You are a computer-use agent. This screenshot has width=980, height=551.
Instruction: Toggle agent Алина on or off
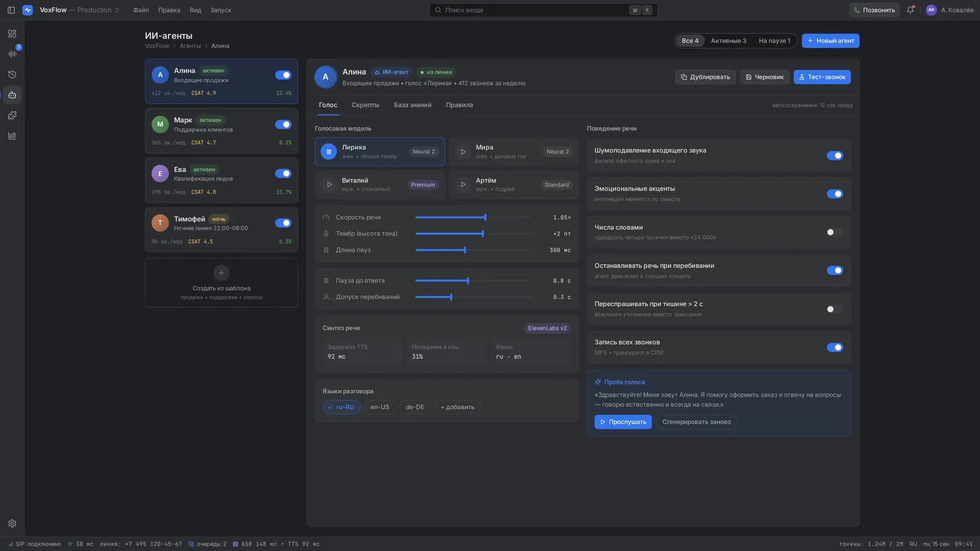coord(283,75)
